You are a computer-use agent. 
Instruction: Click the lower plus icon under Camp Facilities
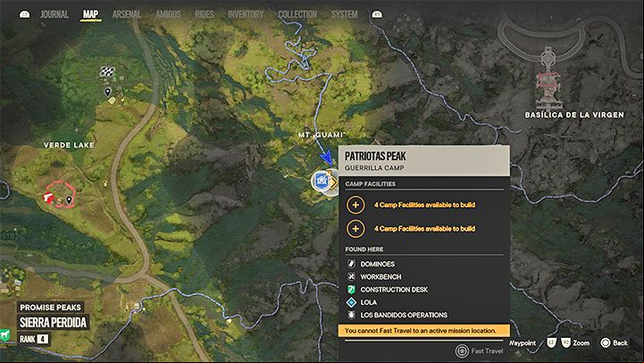click(x=355, y=229)
